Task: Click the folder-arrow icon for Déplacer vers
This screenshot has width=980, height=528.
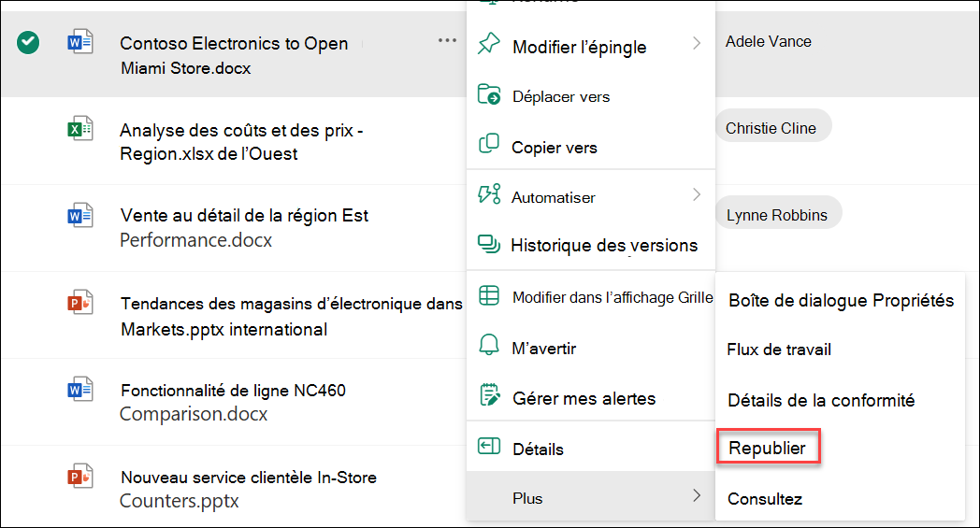Action: tap(489, 93)
